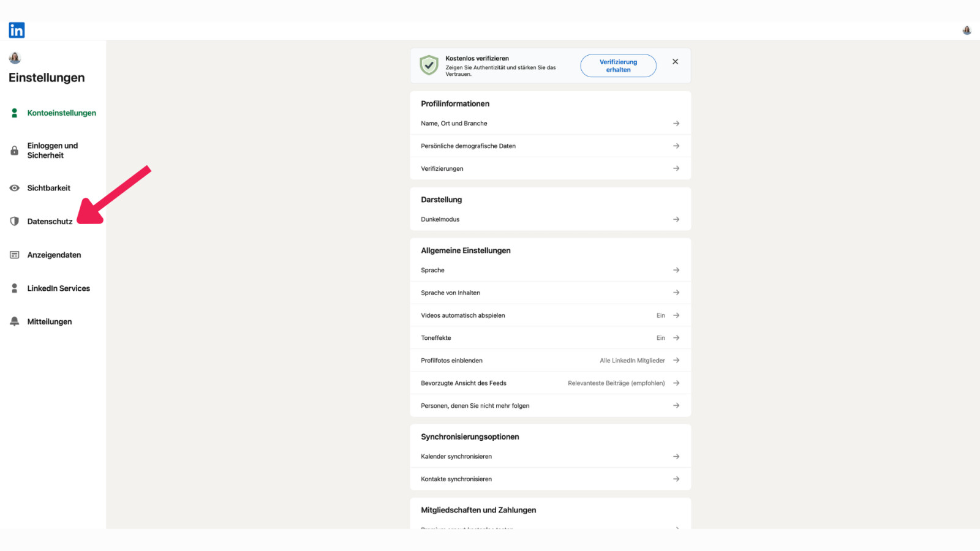The width and height of the screenshot is (980, 551).
Task: Click the lock icon for Einloggen und Sicherheit
Action: (13, 150)
